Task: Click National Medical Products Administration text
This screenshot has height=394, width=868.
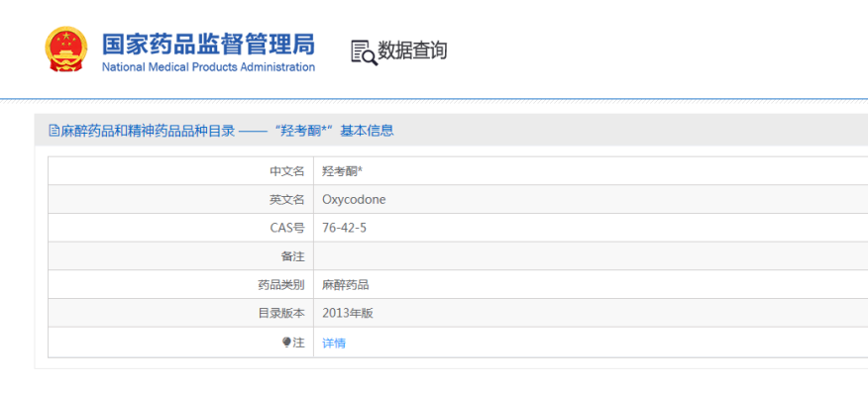Action: point(209,67)
